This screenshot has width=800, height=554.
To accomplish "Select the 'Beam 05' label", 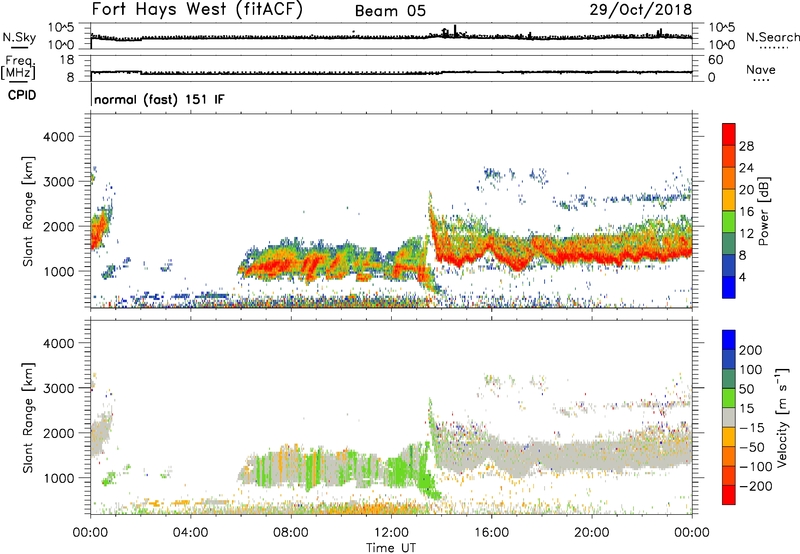I will (390, 11).
